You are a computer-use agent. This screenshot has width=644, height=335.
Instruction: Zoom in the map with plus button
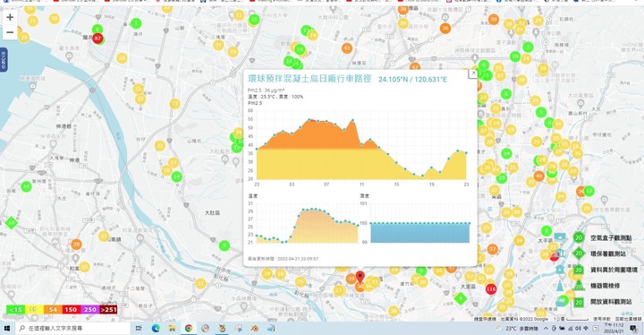pos(10,17)
